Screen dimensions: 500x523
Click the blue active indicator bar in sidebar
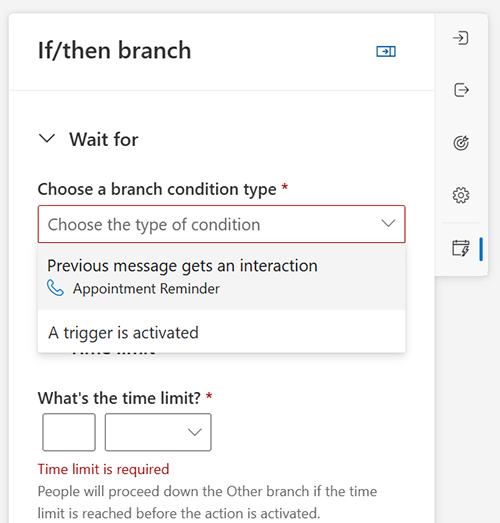[481, 249]
